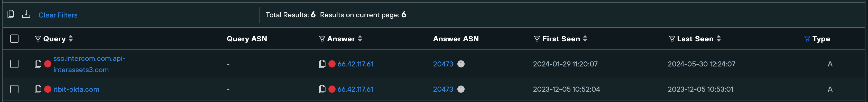Copy the itbit-okta.com query value

click(x=38, y=89)
